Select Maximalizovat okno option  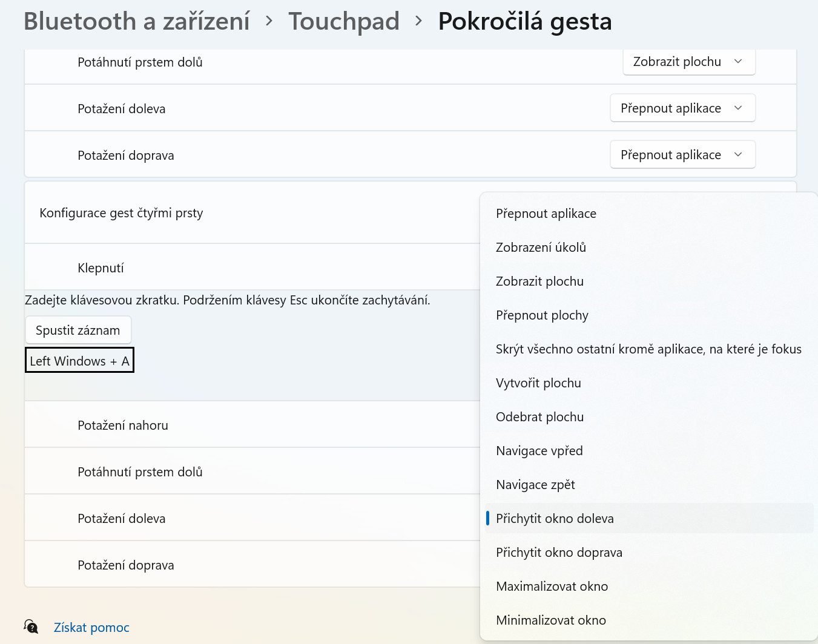coord(649,586)
